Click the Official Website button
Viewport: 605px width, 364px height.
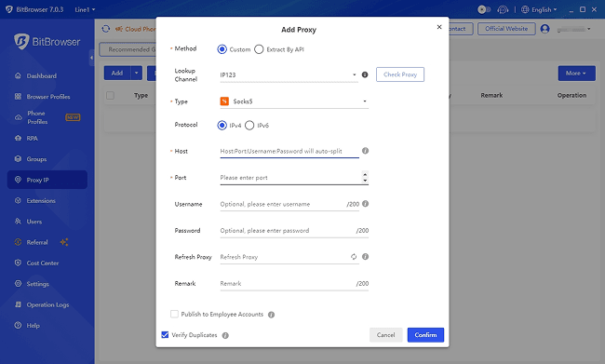(x=506, y=29)
